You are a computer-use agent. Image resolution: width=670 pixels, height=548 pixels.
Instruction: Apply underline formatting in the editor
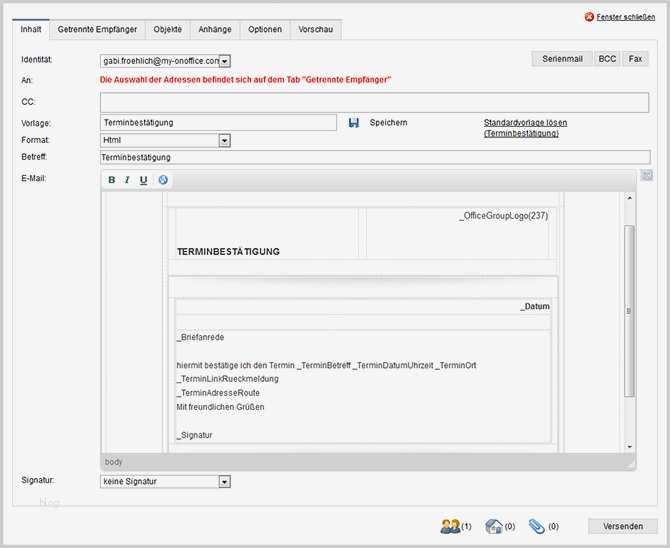144,180
